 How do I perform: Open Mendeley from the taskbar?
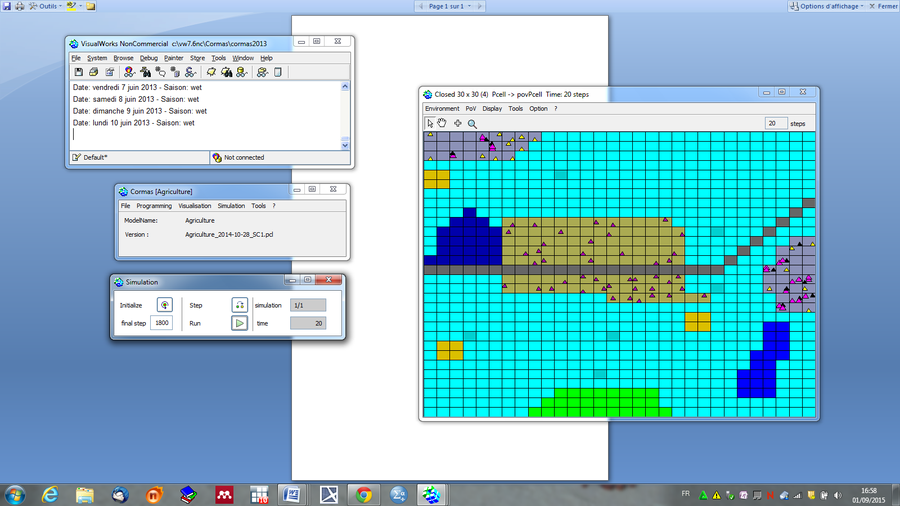tap(224, 495)
